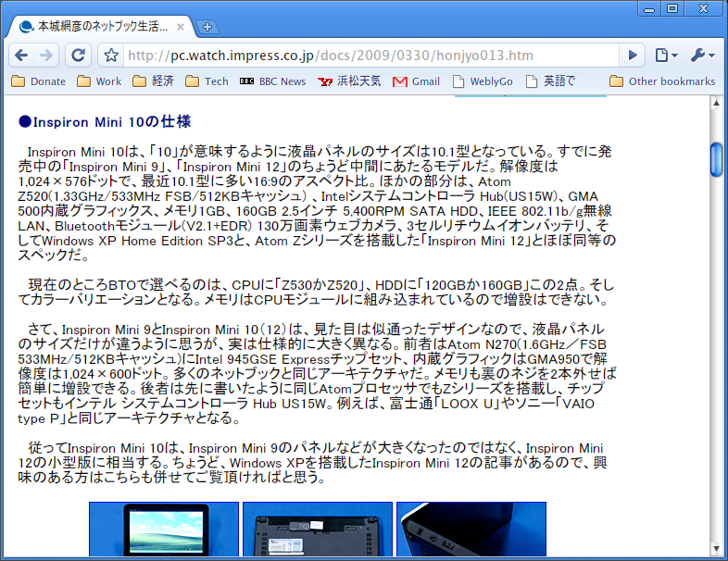Click text "Intel 945GSE Express"
Screen dimensions: 728x561
point(263,359)
